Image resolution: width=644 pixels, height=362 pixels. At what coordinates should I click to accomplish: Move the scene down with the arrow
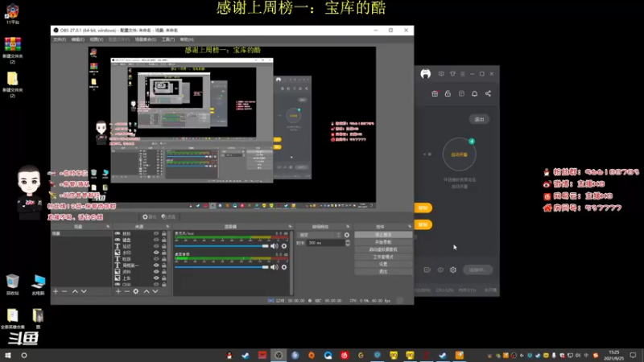pyautogui.click(x=84, y=291)
